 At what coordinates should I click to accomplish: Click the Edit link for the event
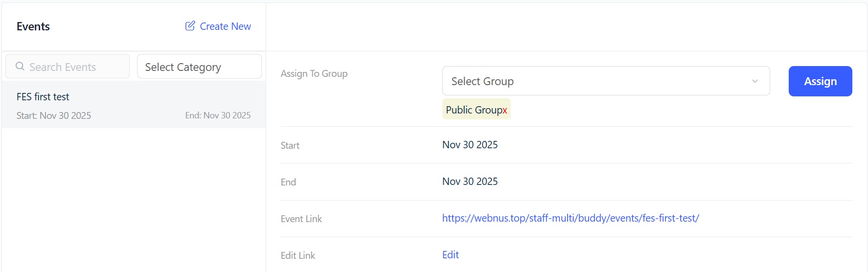[450, 255]
